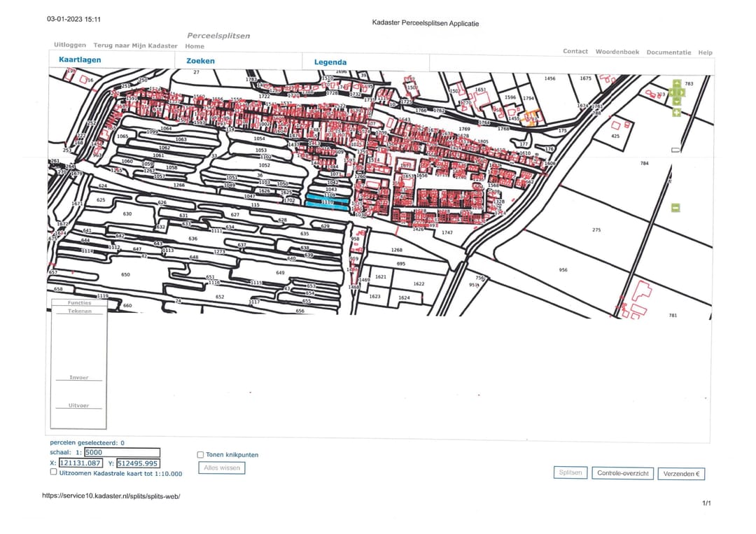Zoom out with the minus icon
Screen dimensions: 756x534
[675, 207]
